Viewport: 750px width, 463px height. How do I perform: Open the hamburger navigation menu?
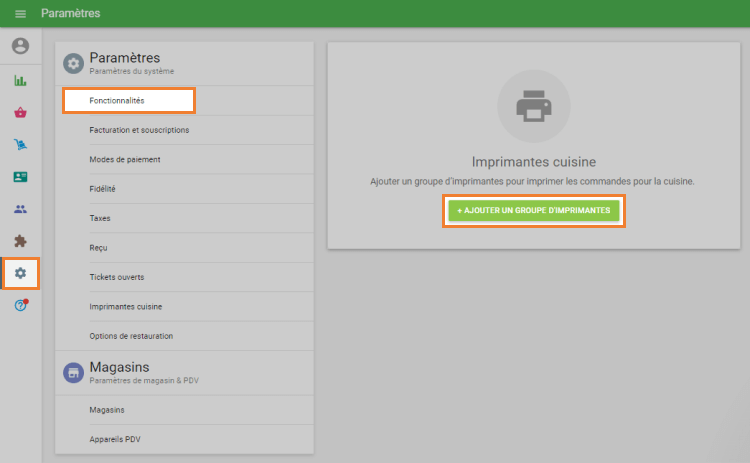(x=20, y=14)
